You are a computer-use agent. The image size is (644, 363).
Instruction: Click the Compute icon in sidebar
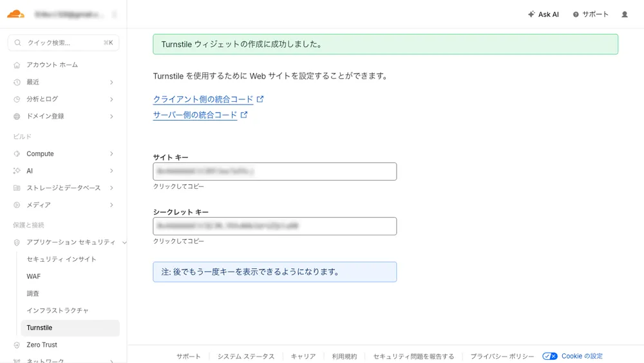17,153
